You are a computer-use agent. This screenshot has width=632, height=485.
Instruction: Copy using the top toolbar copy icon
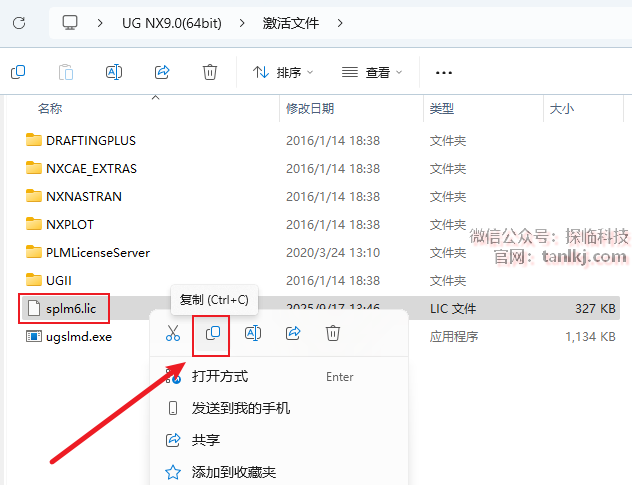18,72
